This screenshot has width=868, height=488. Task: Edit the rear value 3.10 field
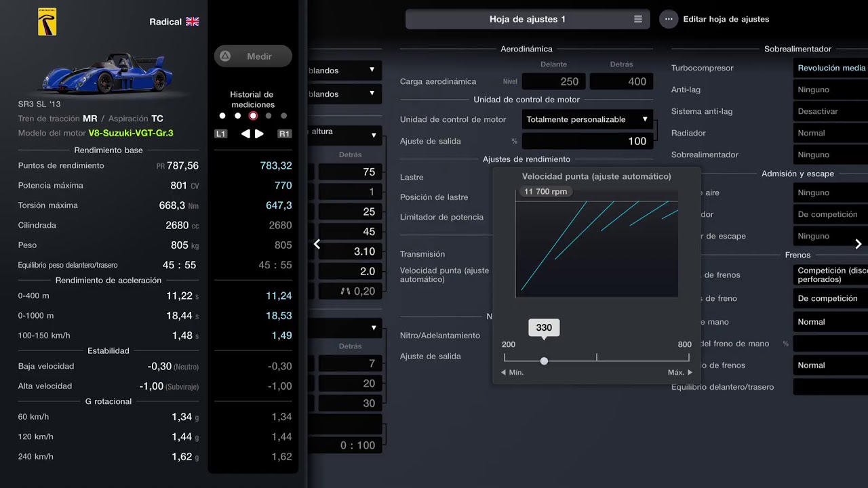pos(351,251)
